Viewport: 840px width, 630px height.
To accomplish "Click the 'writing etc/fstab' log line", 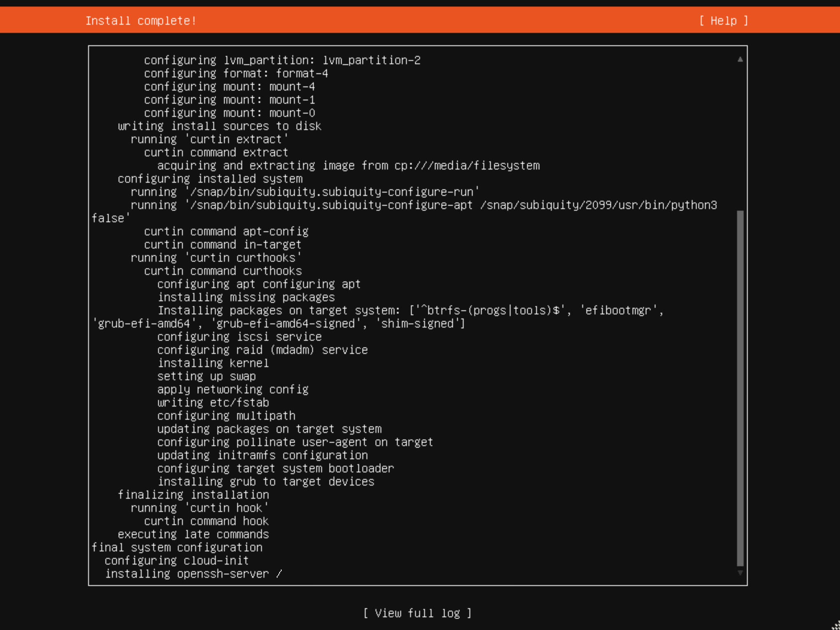I will (213, 402).
